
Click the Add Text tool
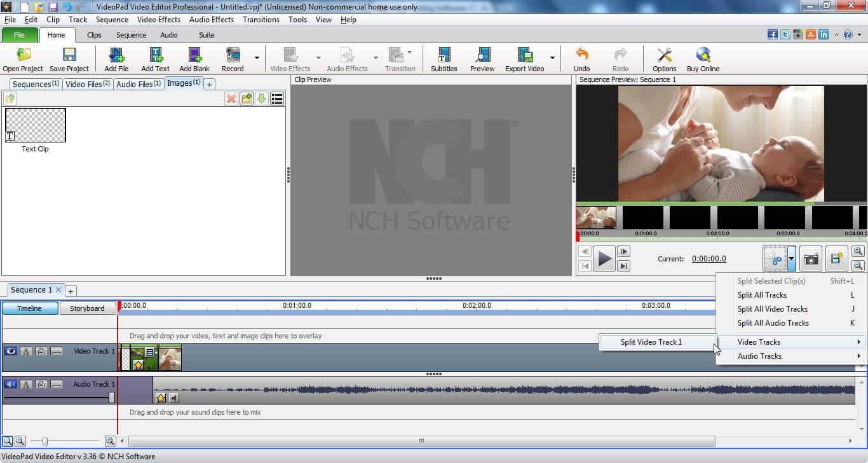coord(155,60)
